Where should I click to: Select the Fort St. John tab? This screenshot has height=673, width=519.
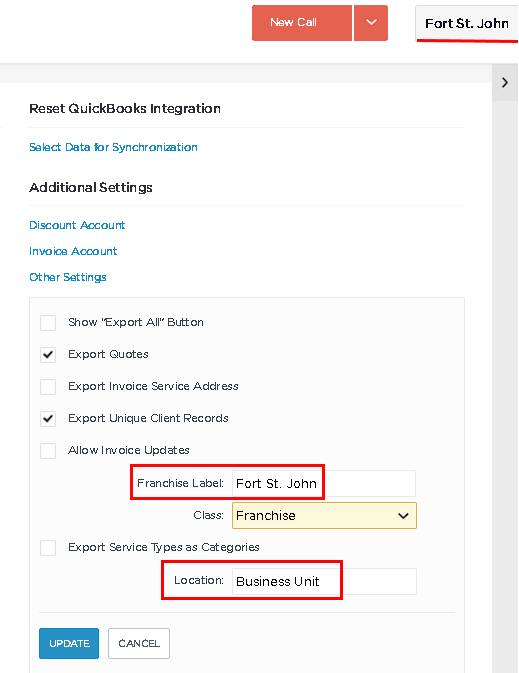coord(467,24)
